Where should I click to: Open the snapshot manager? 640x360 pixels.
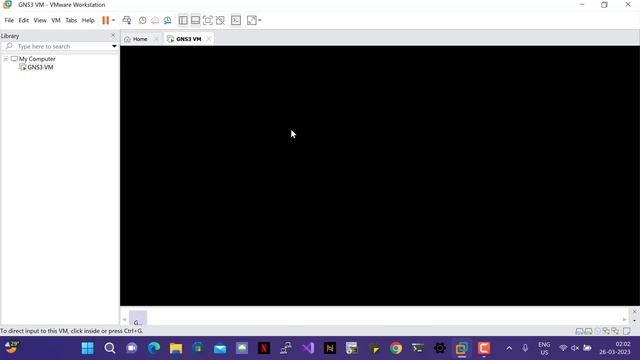click(x=167, y=20)
